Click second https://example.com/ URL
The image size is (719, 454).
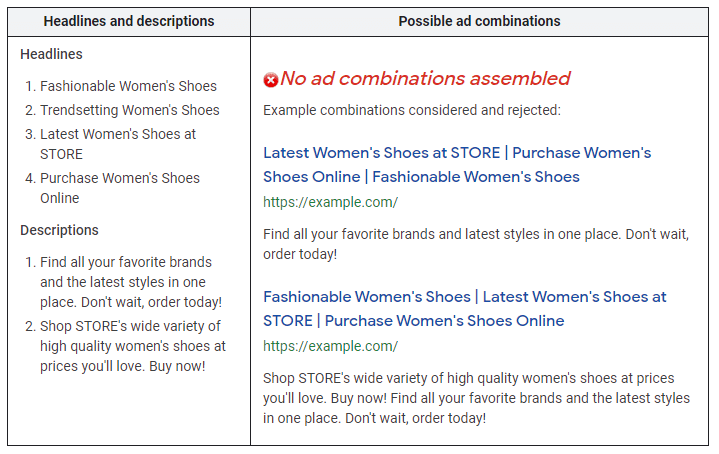(x=330, y=346)
